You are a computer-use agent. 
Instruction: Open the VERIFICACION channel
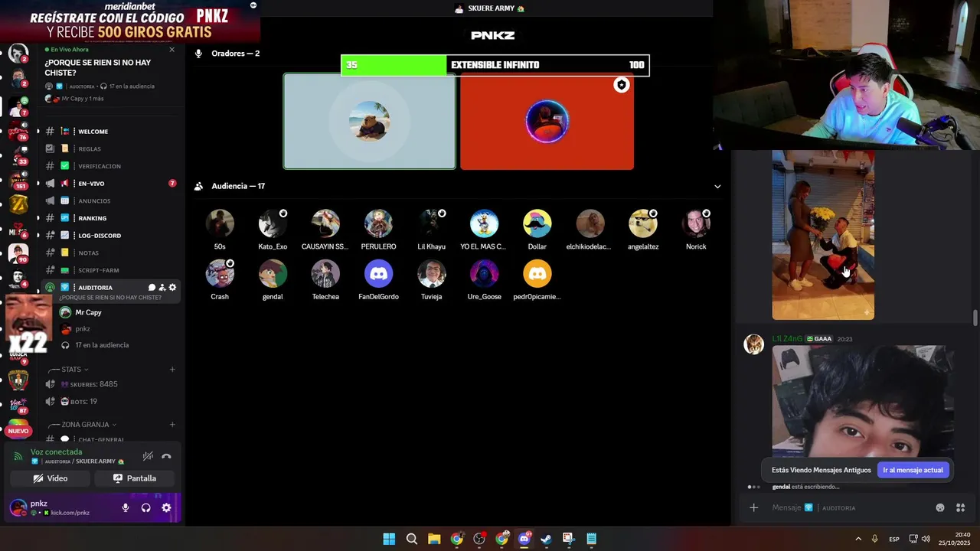[x=110, y=166]
